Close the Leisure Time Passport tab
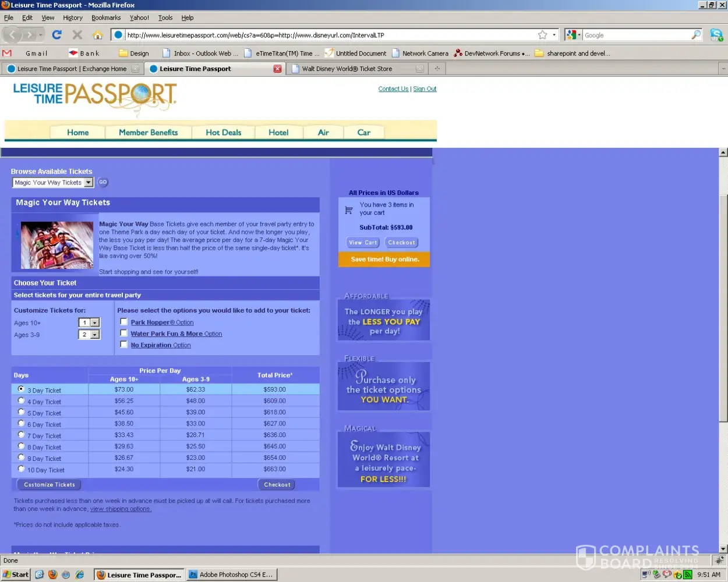Image resolution: width=728 pixels, height=582 pixels. click(277, 69)
